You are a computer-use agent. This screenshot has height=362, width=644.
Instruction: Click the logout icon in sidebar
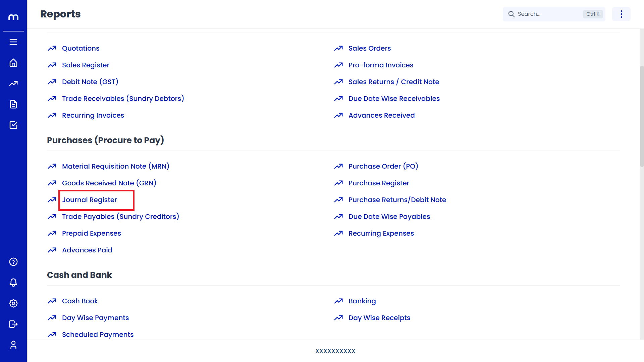tap(13, 324)
